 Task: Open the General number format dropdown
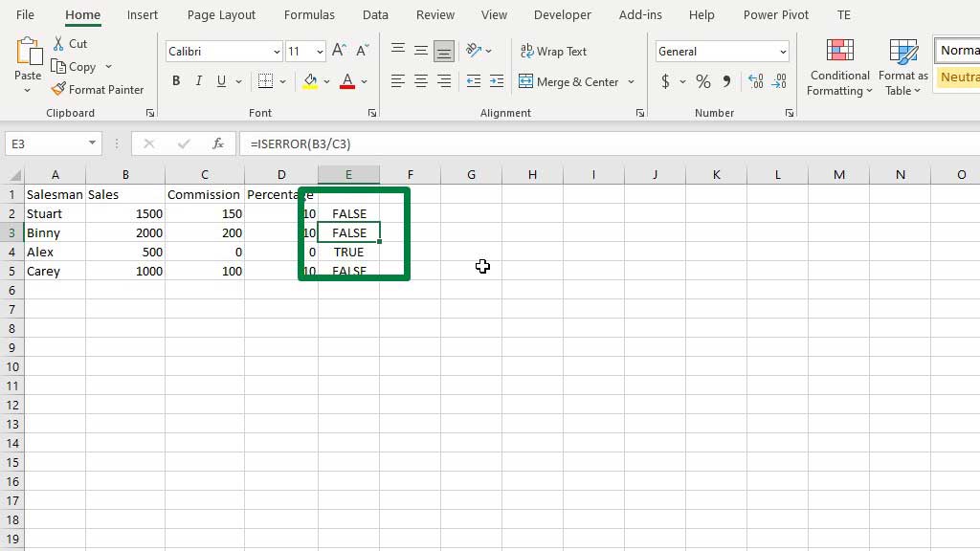(722, 51)
